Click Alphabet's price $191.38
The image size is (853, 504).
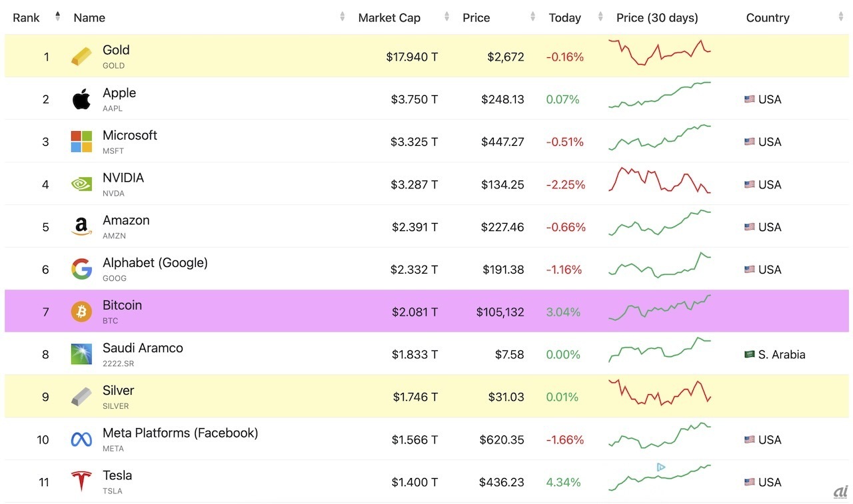click(503, 270)
